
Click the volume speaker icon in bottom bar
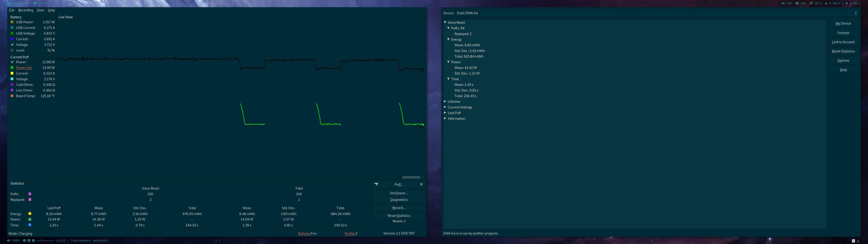pos(9,241)
